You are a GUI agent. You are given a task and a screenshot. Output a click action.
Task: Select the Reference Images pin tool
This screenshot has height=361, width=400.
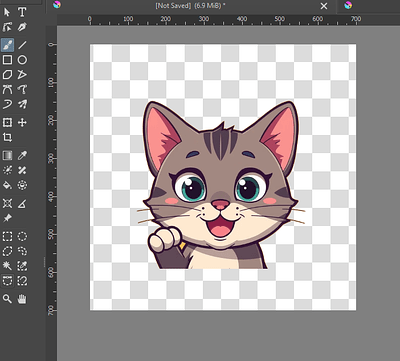pos(7,218)
